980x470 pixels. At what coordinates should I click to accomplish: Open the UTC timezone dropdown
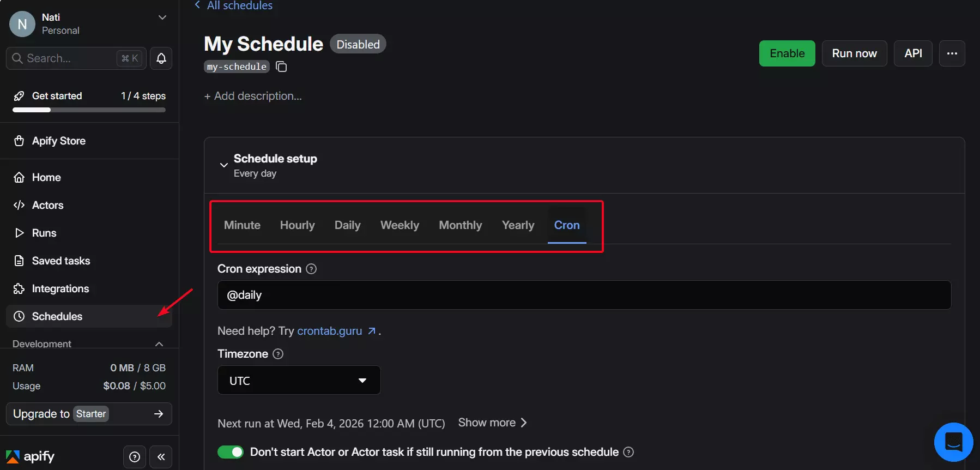pos(299,380)
